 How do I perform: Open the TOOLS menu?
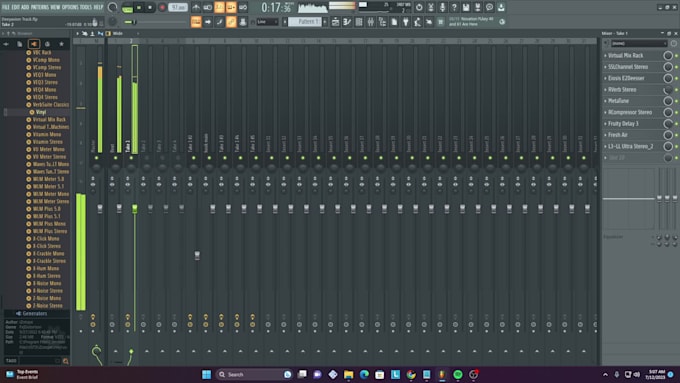pos(86,7)
